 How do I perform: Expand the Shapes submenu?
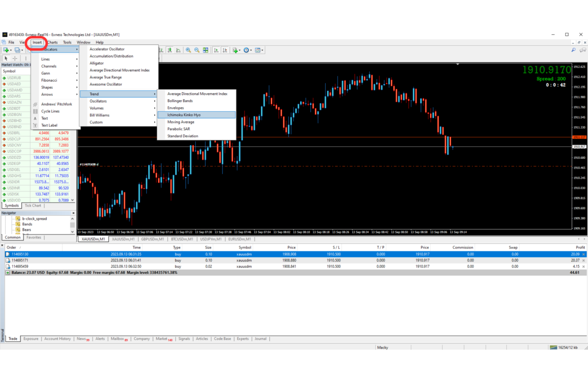[x=55, y=87]
